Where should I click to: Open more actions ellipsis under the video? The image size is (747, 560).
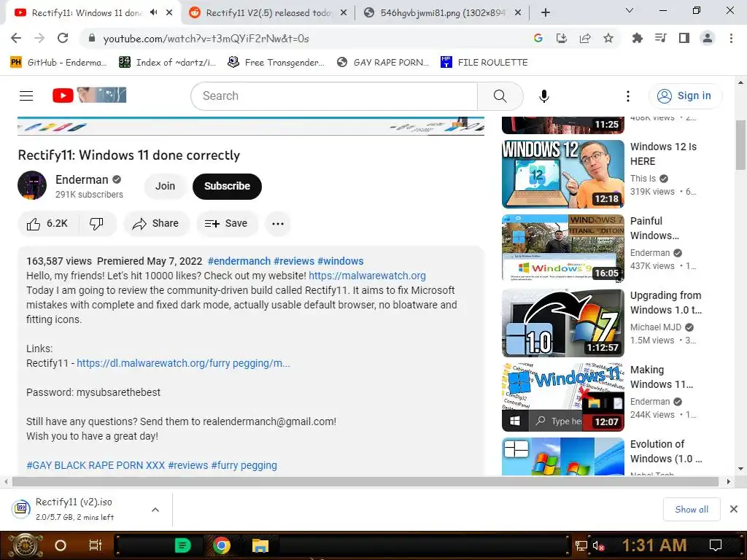[x=278, y=223]
